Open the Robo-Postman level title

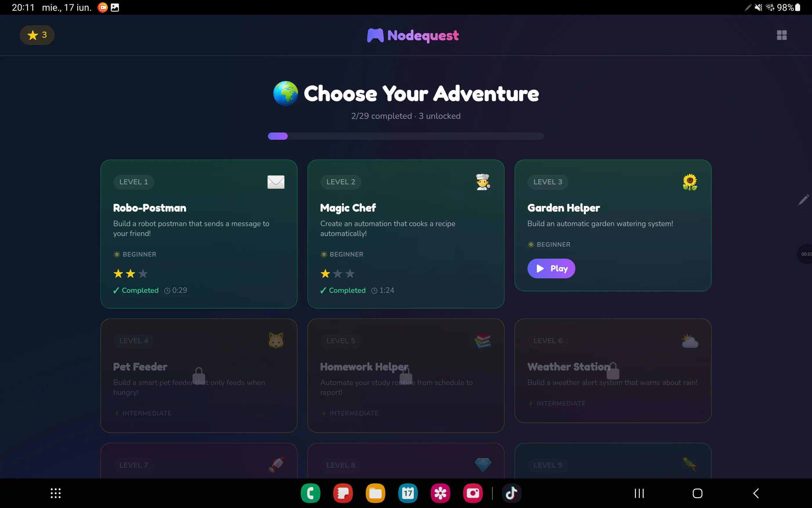coord(150,208)
